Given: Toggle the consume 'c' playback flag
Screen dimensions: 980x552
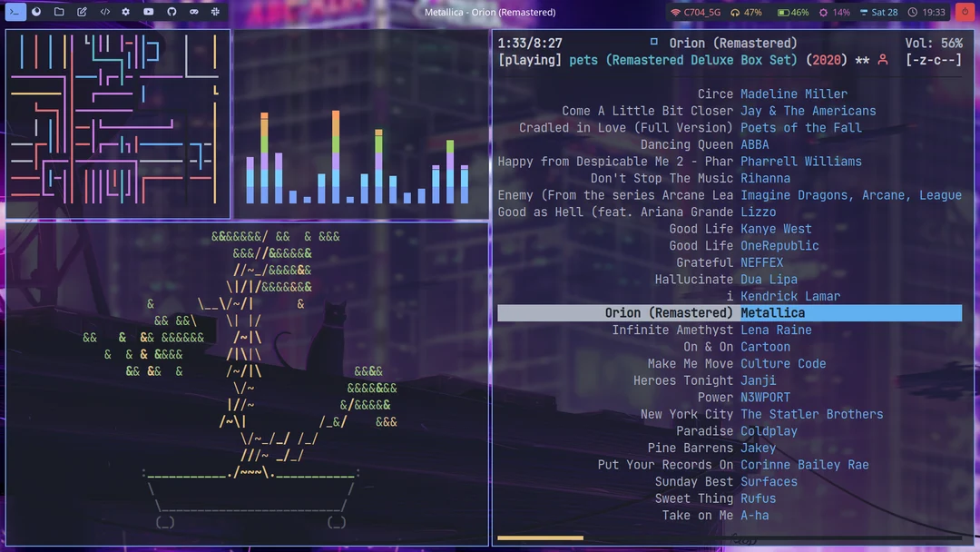Looking at the screenshot, I should point(936,60).
